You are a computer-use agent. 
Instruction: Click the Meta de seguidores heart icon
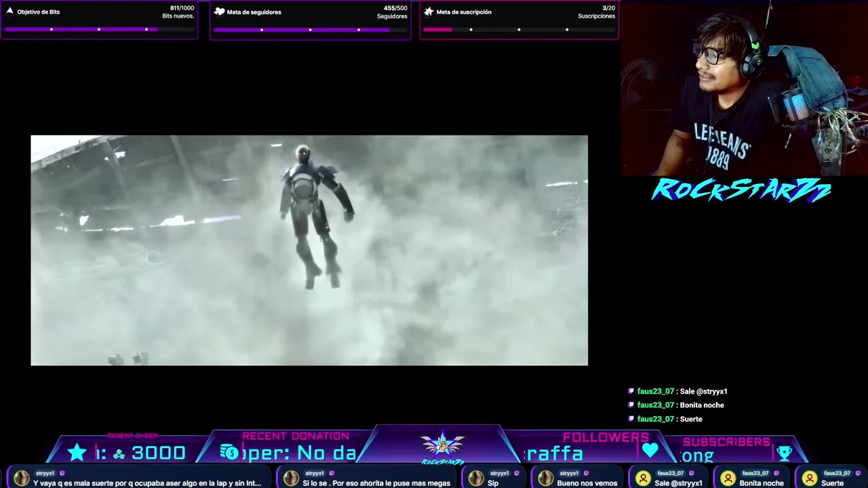[219, 12]
